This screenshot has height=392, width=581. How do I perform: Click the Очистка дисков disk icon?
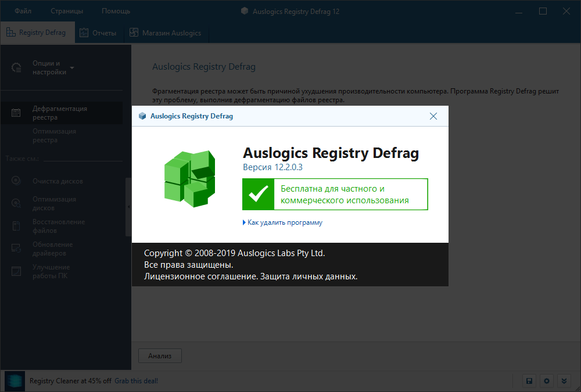16,181
